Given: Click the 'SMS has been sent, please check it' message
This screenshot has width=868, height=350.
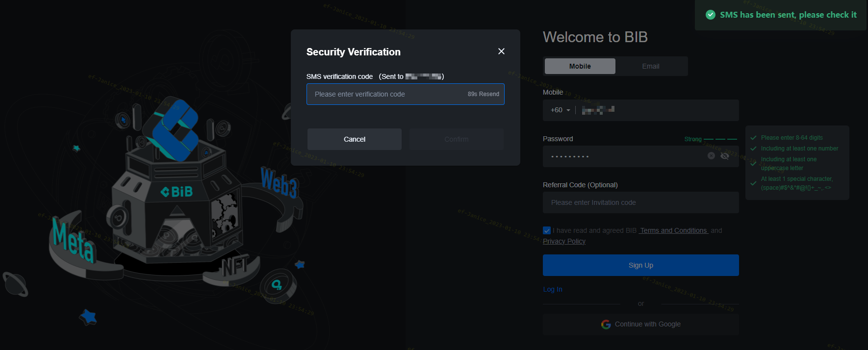Looking at the screenshot, I should pyautogui.click(x=789, y=15).
